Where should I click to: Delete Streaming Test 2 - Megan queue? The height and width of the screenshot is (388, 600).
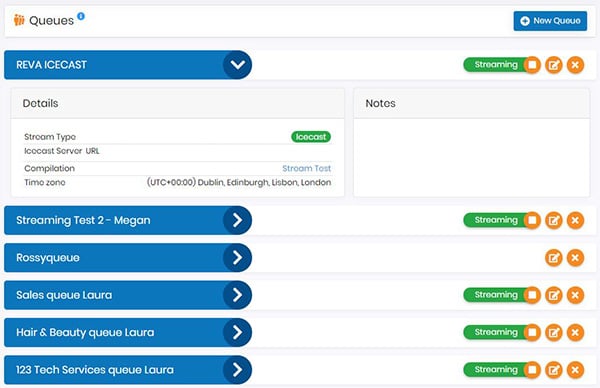[x=575, y=220]
